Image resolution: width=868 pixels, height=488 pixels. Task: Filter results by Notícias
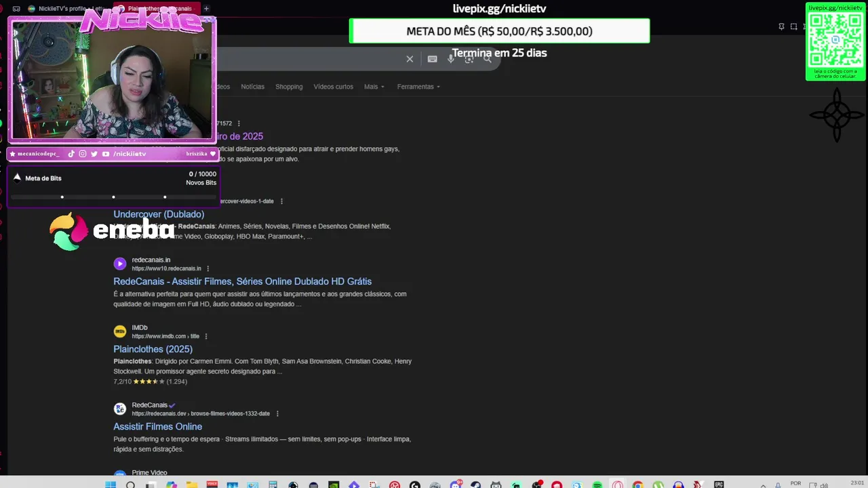click(252, 87)
